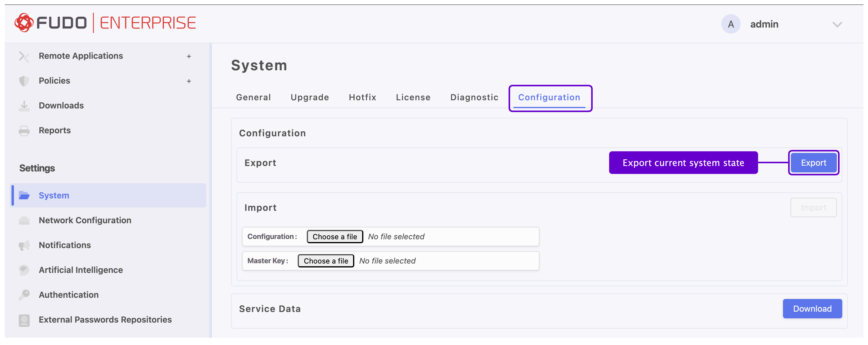The image size is (868, 345).
Task: Click the Artificial Intelligence brain icon
Action: click(24, 270)
